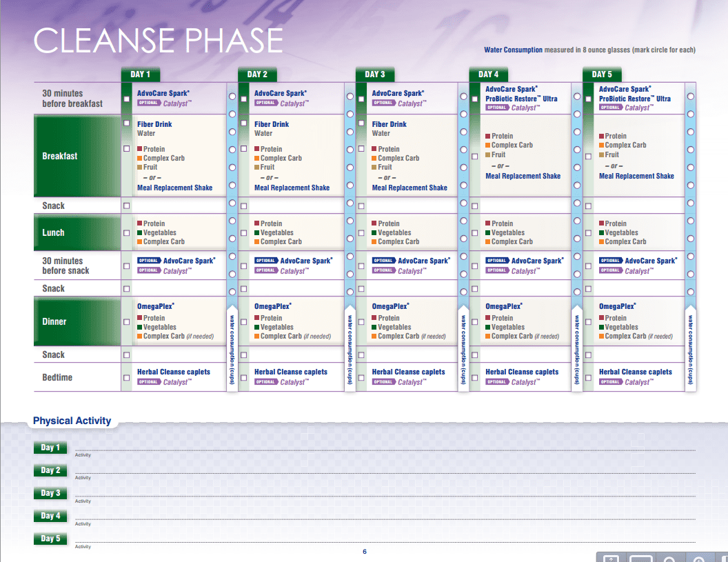Click the OPTIONAL badge under Day 1 bedtime

click(148, 382)
